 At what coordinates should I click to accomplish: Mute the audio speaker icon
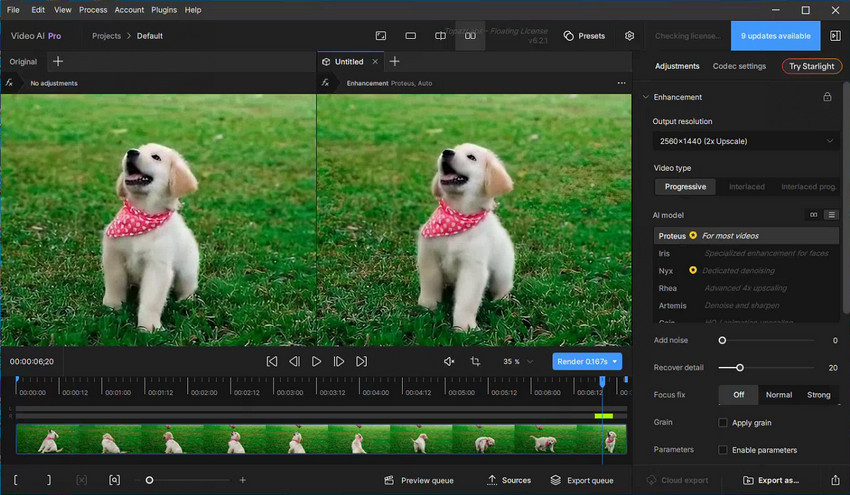coord(449,362)
